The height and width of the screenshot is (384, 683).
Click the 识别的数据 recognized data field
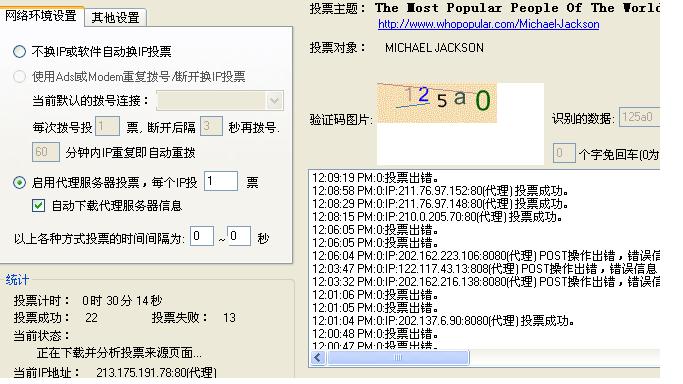point(639,117)
